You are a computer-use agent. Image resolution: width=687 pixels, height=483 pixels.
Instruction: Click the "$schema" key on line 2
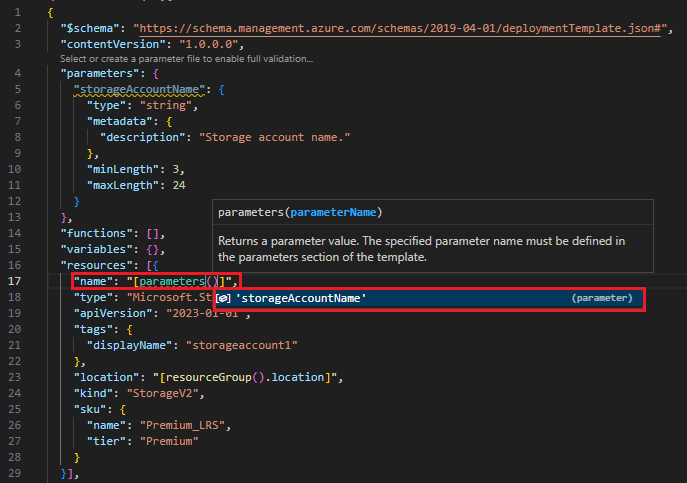click(90, 28)
